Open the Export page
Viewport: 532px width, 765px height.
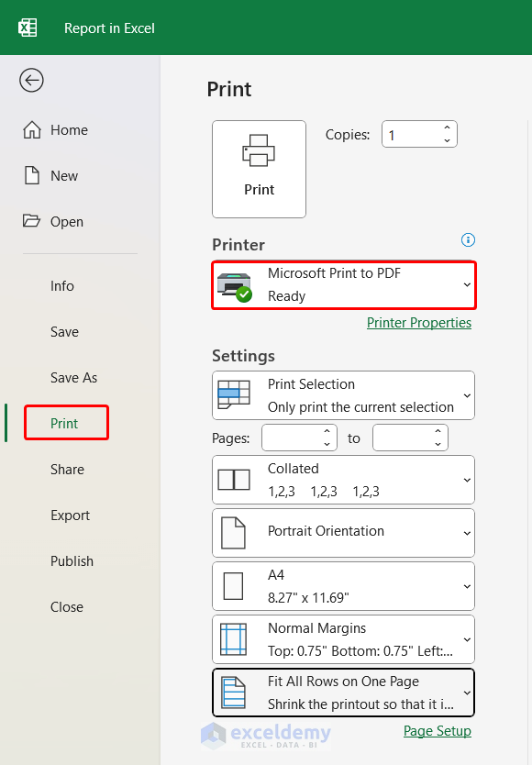coord(71,516)
